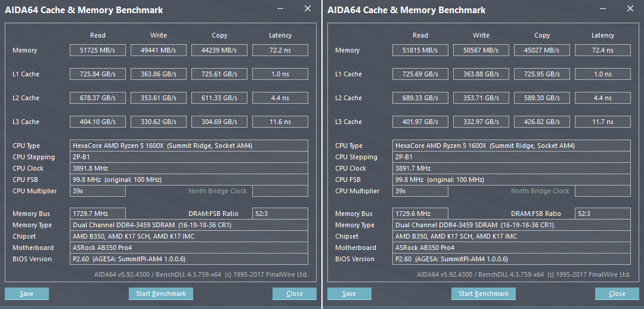The image size is (644, 309).
Task: Select the CPU Clock field showing 3891.8 MHz
Action: pyautogui.click(x=189, y=168)
